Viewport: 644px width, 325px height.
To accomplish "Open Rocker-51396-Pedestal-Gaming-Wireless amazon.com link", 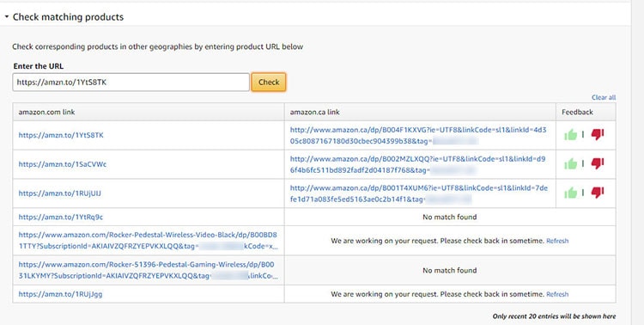I will point(148,270).
